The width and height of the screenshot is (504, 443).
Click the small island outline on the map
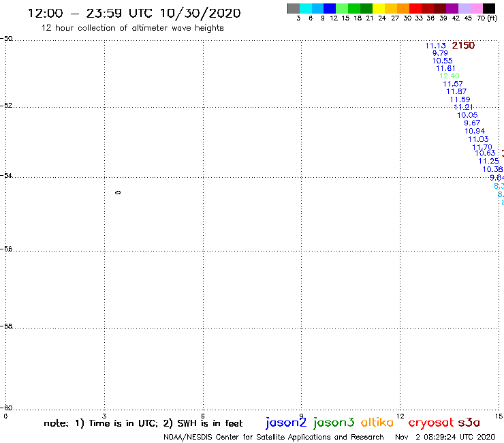pyautogui.click(x=118, y=193)
